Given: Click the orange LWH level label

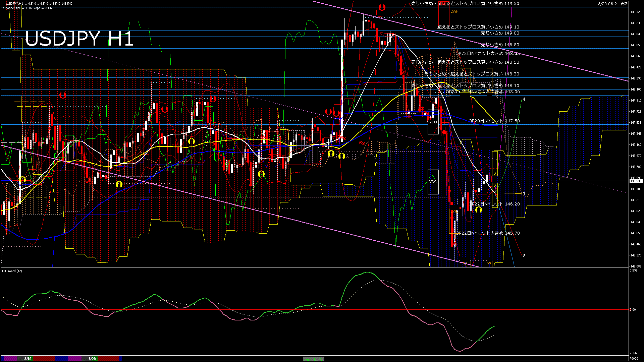Looking at the screenshot, I should [x=454, y=11].
